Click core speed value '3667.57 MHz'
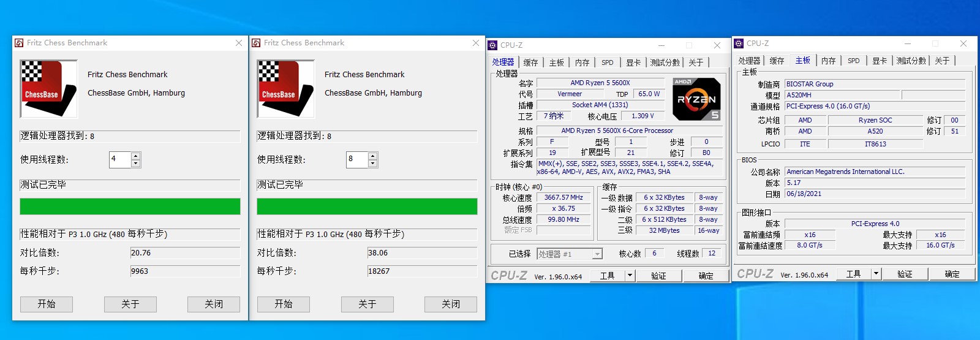Screen dimensions: 980x340 (x=563, y=197)
